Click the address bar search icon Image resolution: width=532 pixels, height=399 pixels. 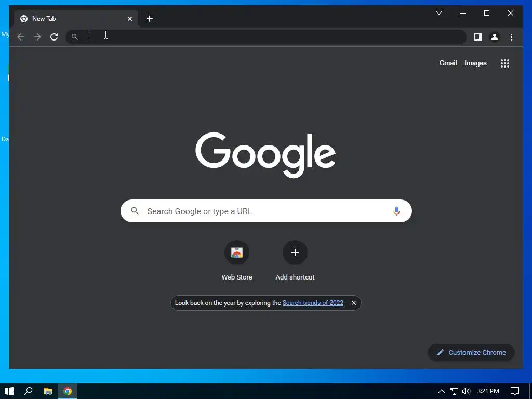tap(75, 37)
